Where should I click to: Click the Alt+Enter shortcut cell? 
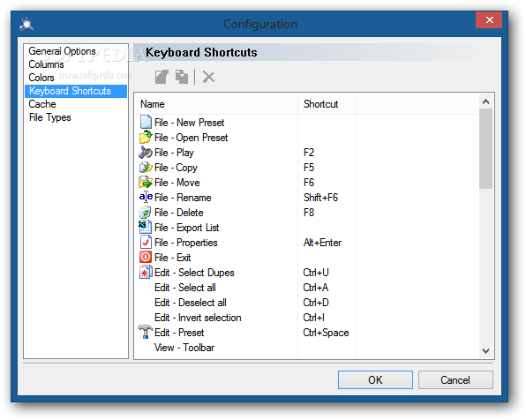coord(322,243)
